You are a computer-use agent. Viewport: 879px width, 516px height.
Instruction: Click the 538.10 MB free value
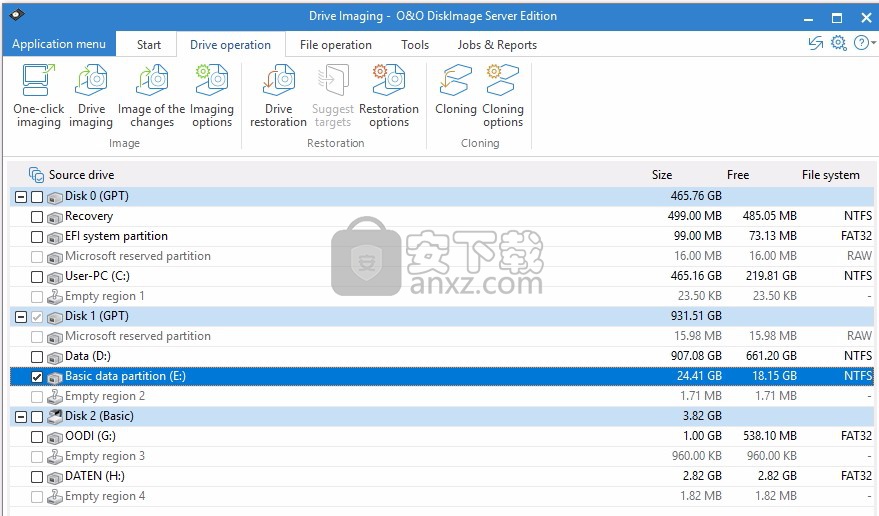(770, 436)
